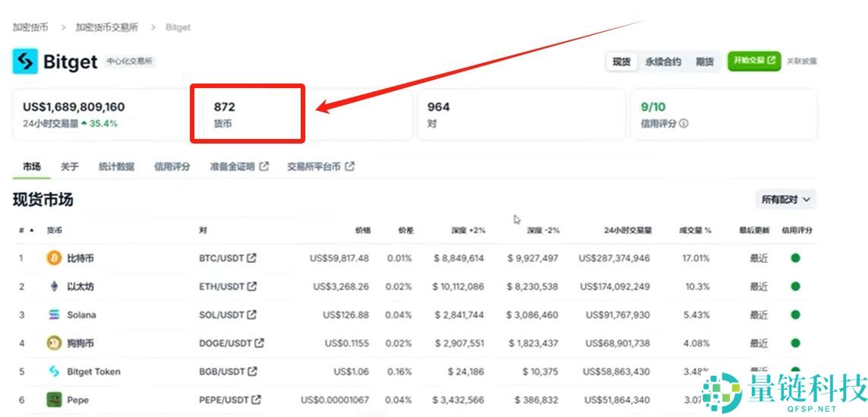
Task: Go to 加密货币交易所 breadcrumb link
Action: [x=107, y=27]
